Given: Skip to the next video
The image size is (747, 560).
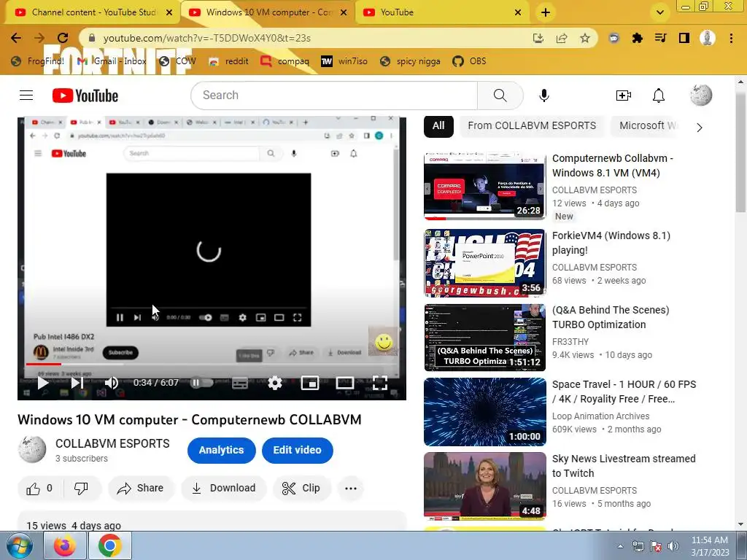Looking at the screenshot, I should (x=77, y=382).
